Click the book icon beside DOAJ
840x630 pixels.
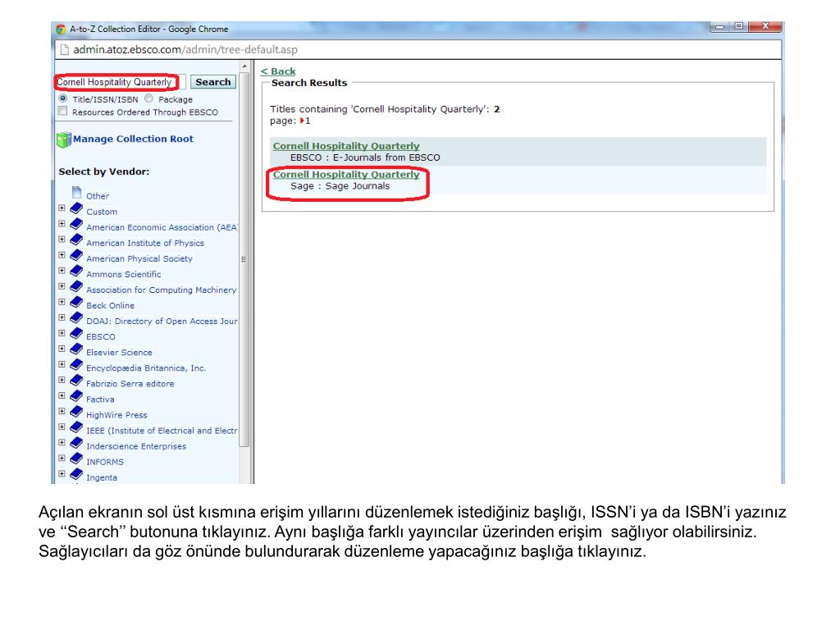point(76,317)
